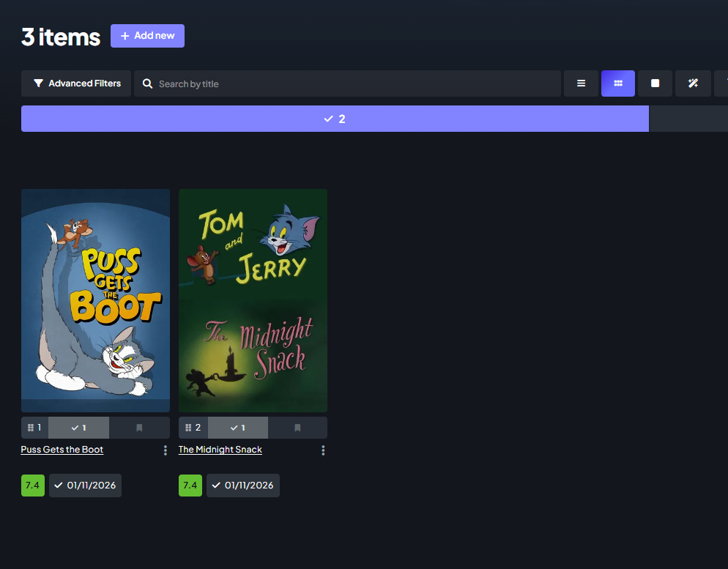The height and width of the screenshot is (569, 728).
Task: Open the Puss Gets the Boot title link
Action: click(x=62, y=449)
